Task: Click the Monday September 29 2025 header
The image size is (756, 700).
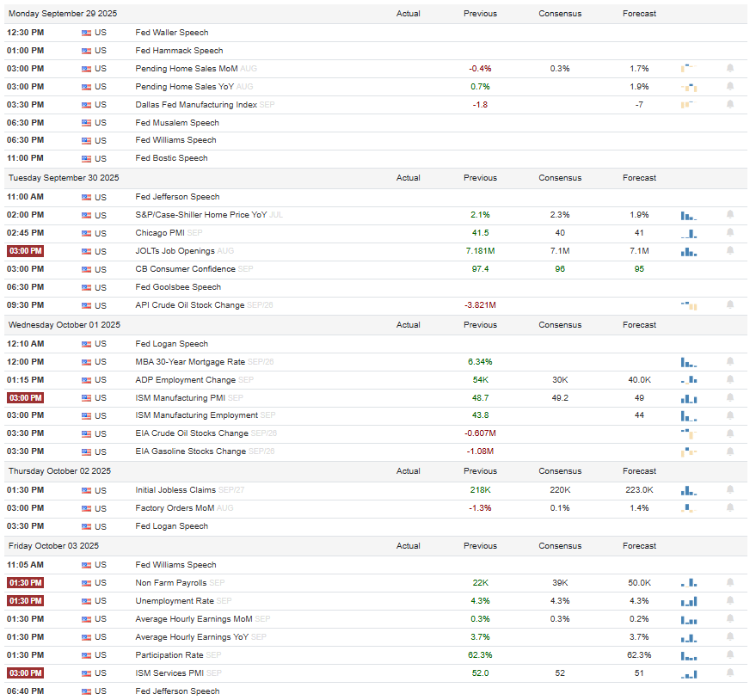Action: (x=63, y=14)
